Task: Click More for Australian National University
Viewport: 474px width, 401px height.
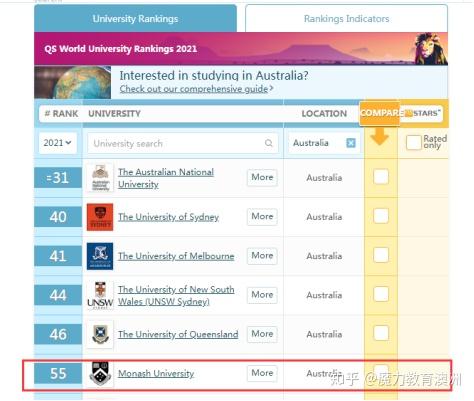Action: click(x=262, y=177)
